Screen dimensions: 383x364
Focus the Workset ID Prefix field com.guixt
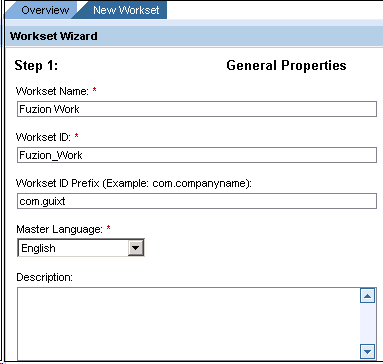pyautogui.click(x=197, y=201)
